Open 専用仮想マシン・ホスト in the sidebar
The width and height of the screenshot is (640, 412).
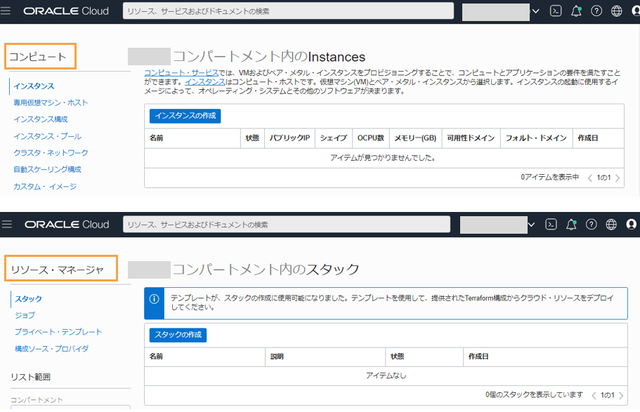(x=51, y=102)
